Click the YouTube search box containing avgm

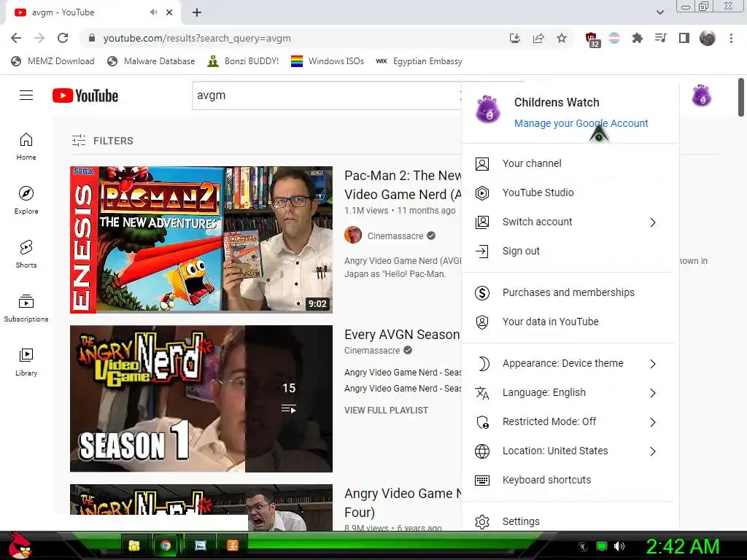tap(326, 96)
